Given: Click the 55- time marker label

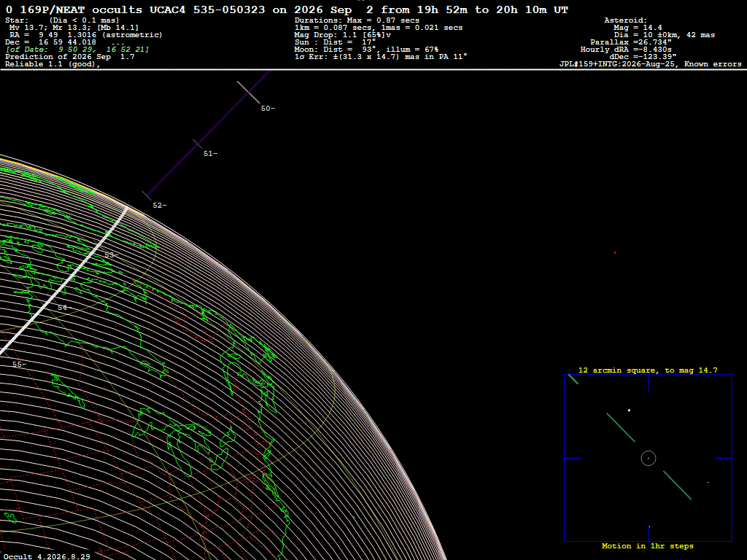Looking at the screenshot, I should click(19, 365).
